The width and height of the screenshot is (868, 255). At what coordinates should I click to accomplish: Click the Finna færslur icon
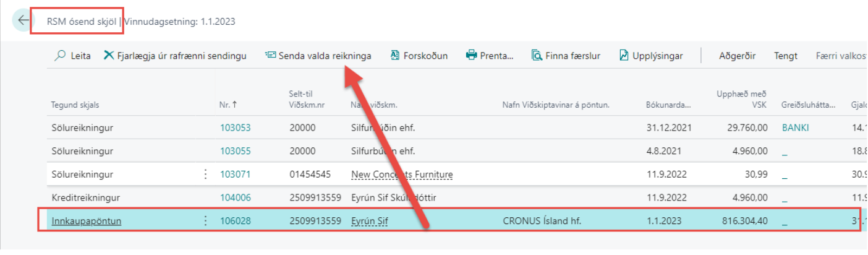(537, 56)
